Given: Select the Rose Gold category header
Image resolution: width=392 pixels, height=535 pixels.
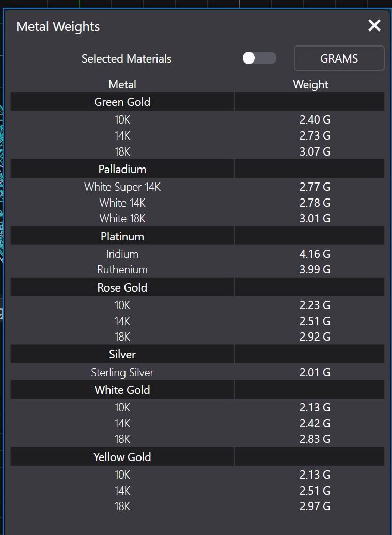Looking at the screenshot, I should click(122, 287).
